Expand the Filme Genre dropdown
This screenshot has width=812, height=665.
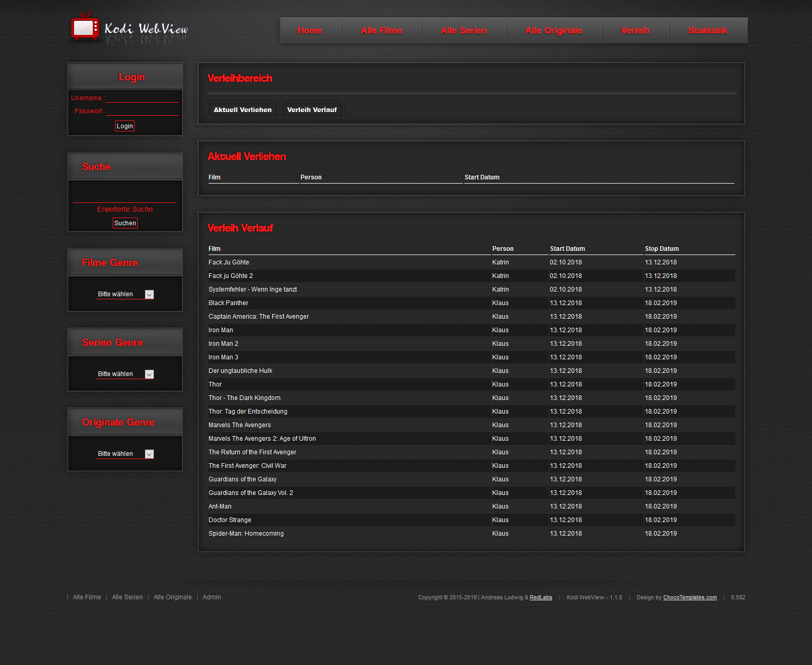(x=125, y=294)
